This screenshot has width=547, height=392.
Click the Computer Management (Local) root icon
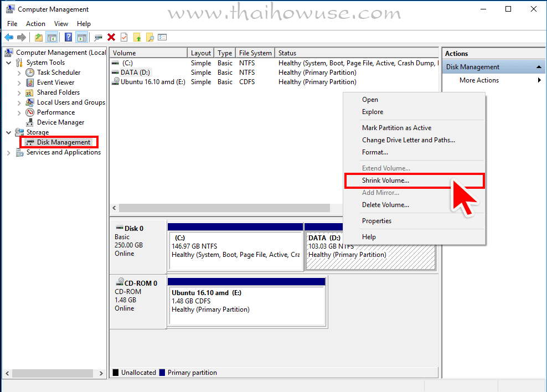coord(9,53)
